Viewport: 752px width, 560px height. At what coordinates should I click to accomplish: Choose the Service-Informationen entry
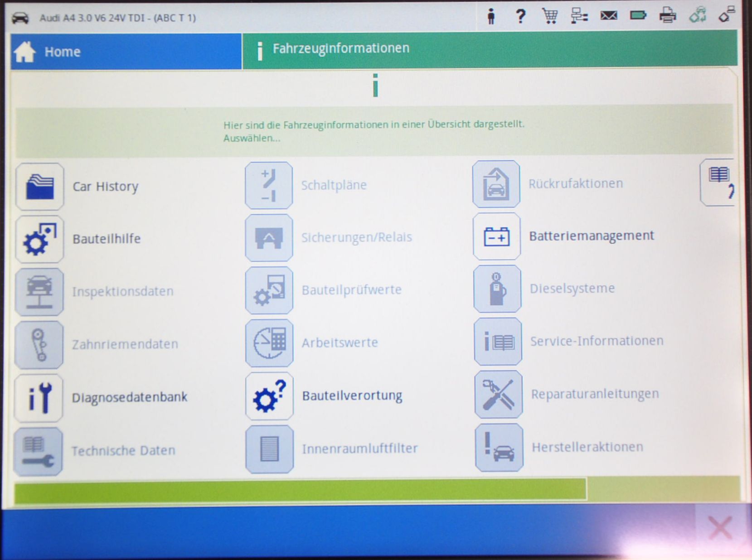point(597,341)
